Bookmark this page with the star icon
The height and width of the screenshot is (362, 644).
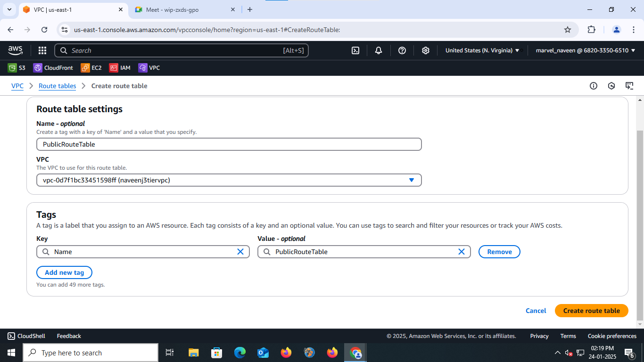click(x=568, y=30)
